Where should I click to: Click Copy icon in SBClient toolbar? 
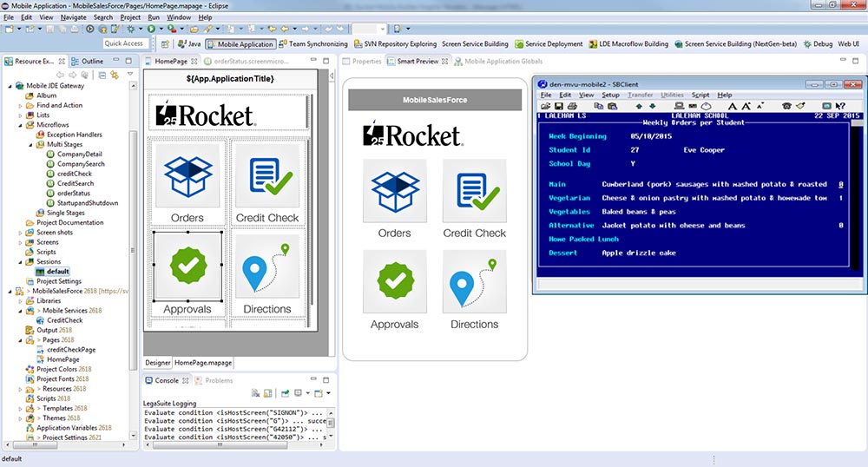click(598, 106)
